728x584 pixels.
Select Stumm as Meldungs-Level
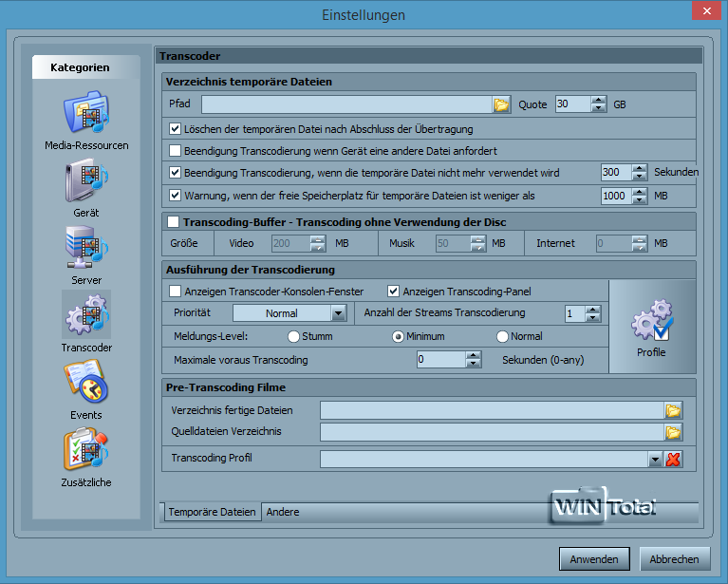point(293,336)
